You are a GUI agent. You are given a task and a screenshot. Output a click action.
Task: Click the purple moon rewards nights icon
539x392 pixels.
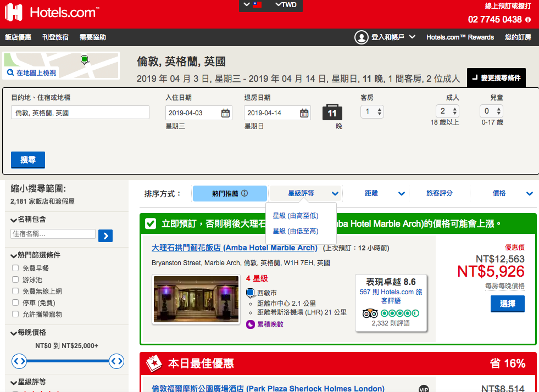click(x=251, y=324)
